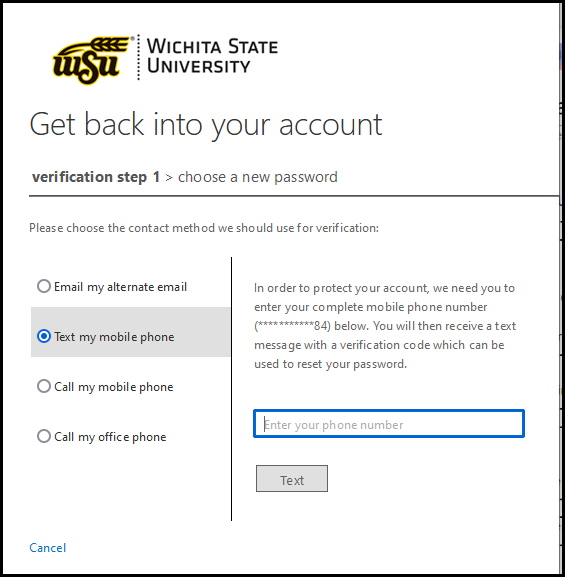The width and height of the screenshot is (565, 577).
Task: Choose the Call my mobile phone radio circle
Action: 44,386
